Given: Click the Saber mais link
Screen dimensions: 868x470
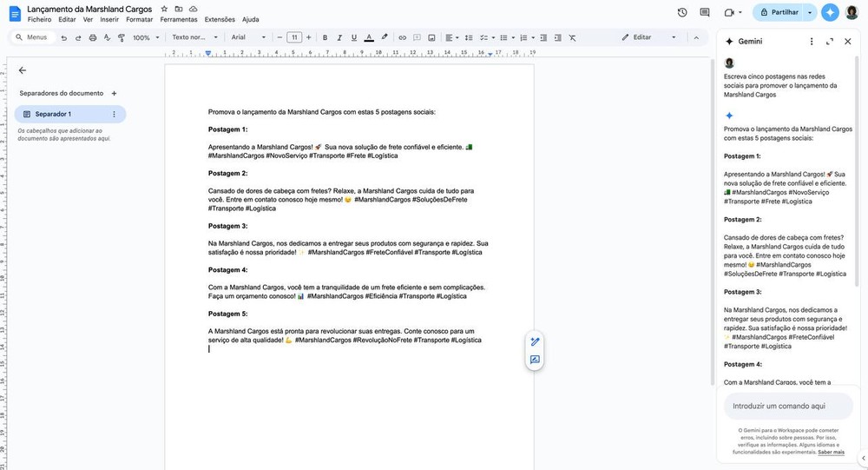Looking at the screenshot, I should coord(831,453).
